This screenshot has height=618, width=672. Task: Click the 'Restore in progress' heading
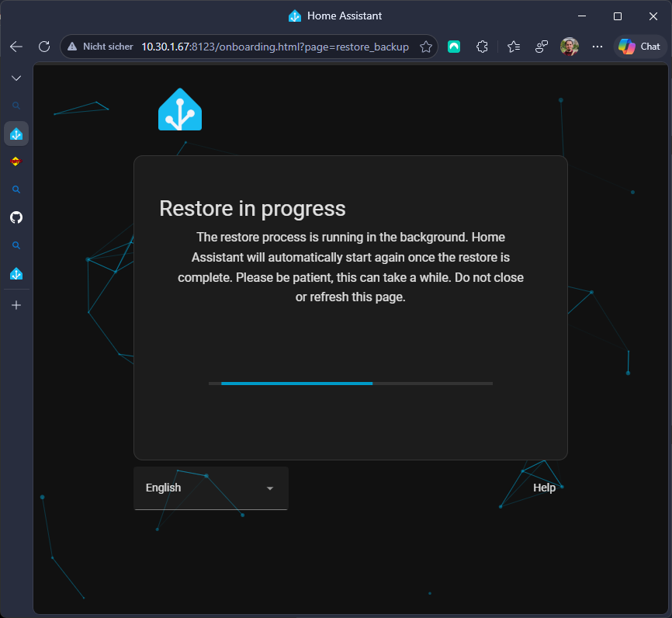252,209
